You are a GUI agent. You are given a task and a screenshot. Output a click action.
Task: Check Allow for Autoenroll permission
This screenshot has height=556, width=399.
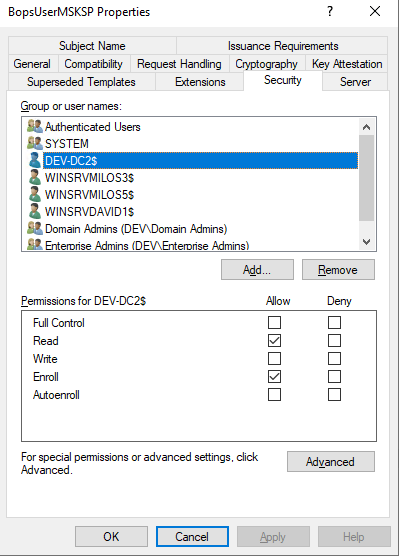(275, 395)
